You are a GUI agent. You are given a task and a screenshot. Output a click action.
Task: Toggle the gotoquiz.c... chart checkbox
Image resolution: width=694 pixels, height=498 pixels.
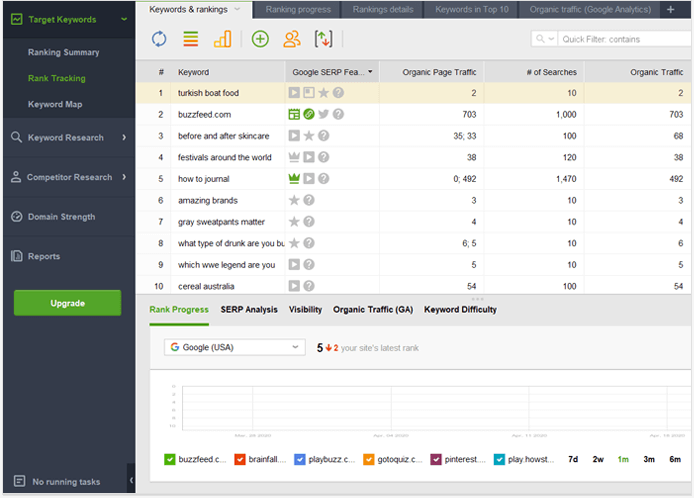pos(369,459)
